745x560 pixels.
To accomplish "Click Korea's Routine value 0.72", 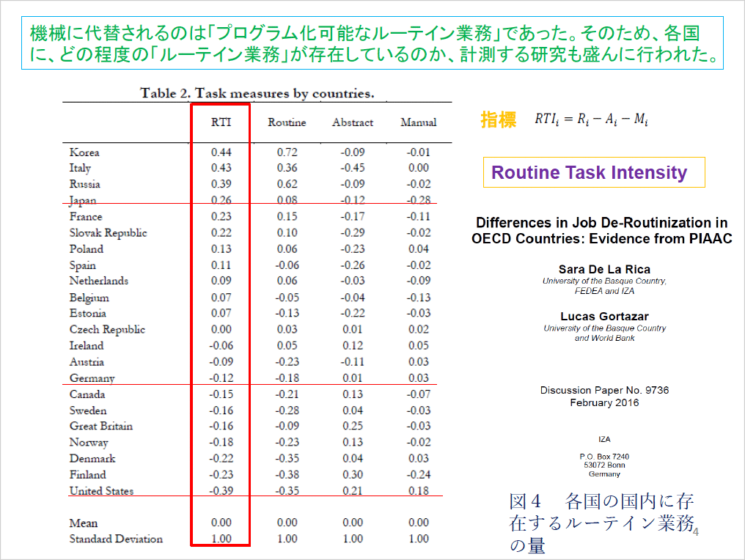I will tap(287, 152).
